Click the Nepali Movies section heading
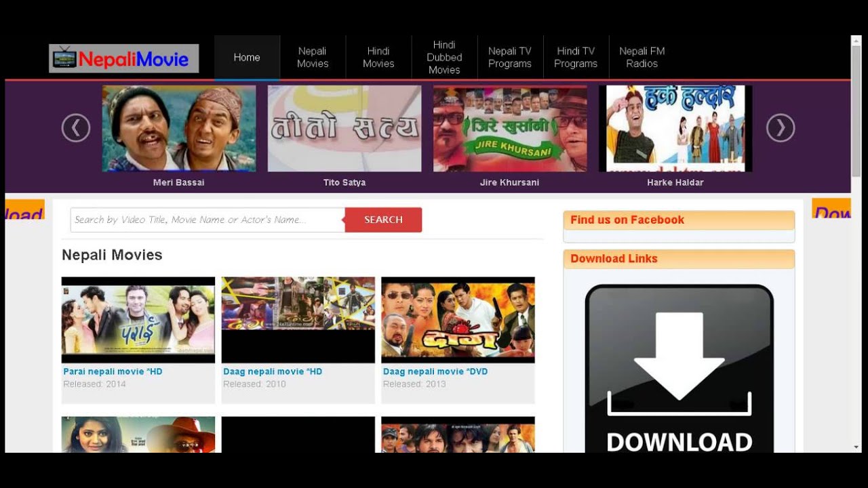 coord(112,255)
